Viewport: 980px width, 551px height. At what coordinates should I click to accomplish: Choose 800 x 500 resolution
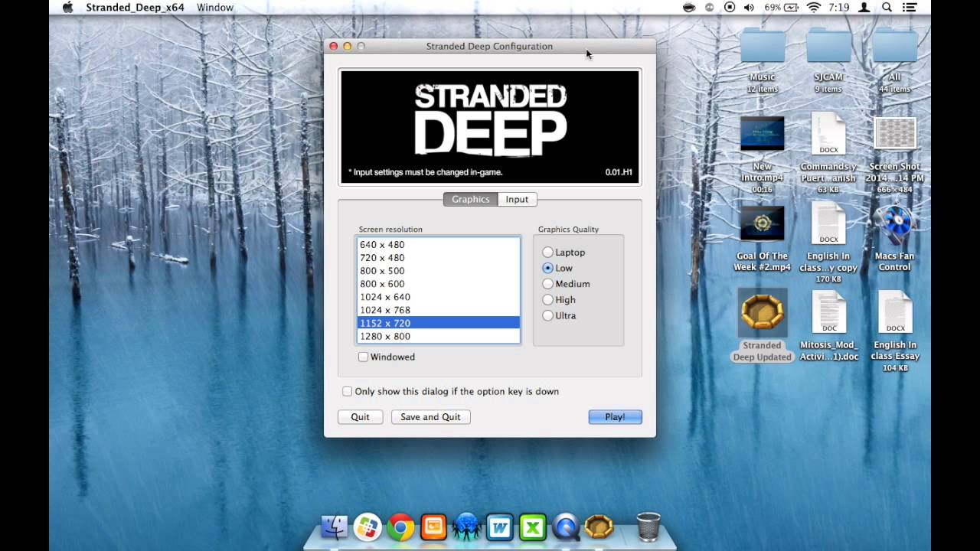point(438,271)
